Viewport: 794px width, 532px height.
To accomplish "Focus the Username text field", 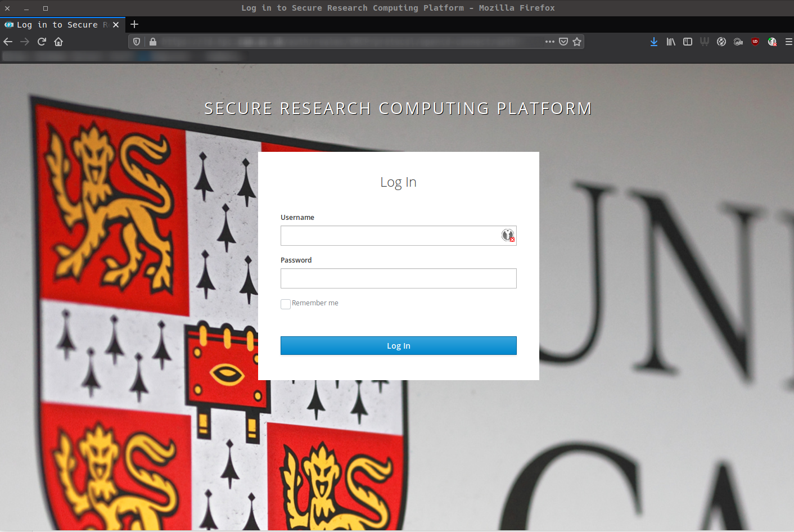I will (388, 236).
